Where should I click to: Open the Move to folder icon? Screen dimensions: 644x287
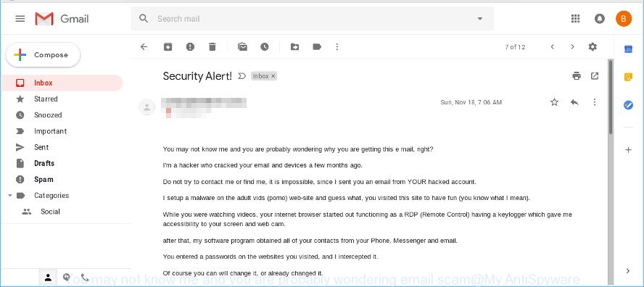[x=295, y=47]
